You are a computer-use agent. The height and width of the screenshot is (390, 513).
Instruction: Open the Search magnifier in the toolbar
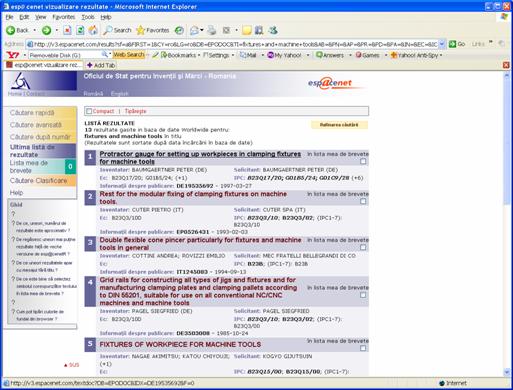117,30
